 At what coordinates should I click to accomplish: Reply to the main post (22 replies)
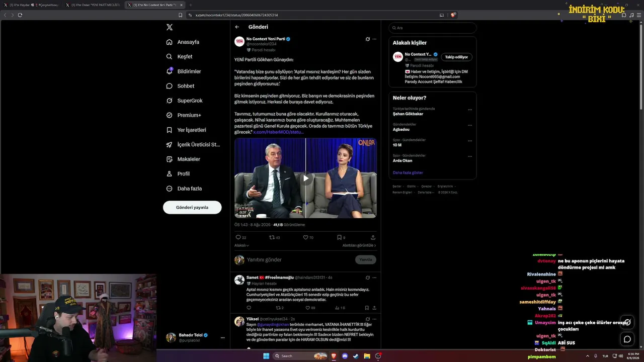click(240, 237)
